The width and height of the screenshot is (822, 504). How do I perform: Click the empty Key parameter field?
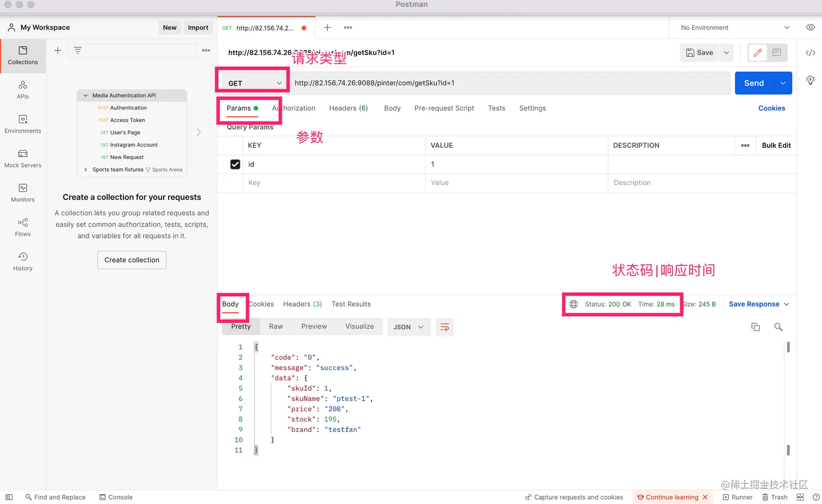[334, 183]
